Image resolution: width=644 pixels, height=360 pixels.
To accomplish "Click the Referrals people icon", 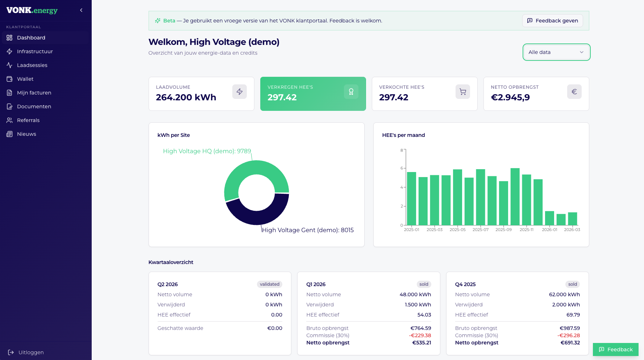I will pyautogui.click(x=9, y=120).
